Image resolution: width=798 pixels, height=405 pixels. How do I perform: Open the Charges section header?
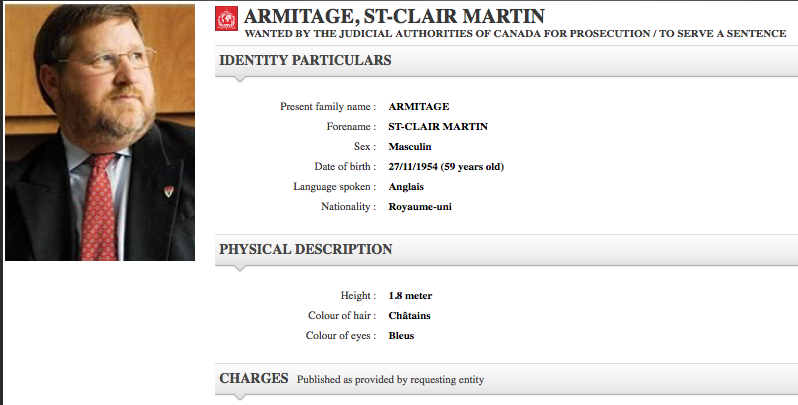[x=254, y=378]
